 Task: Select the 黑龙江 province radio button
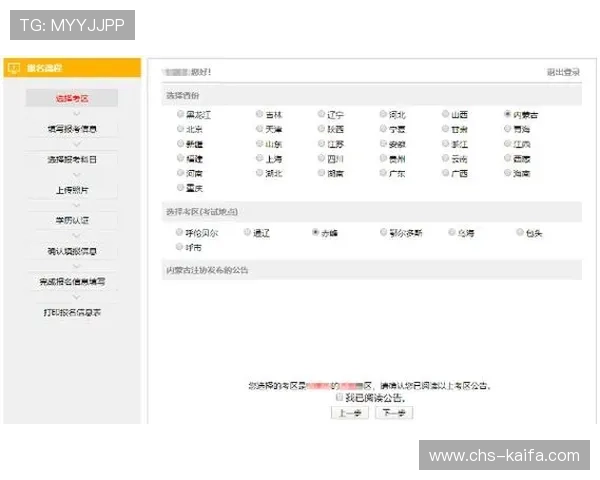click(x=180, y=114)
